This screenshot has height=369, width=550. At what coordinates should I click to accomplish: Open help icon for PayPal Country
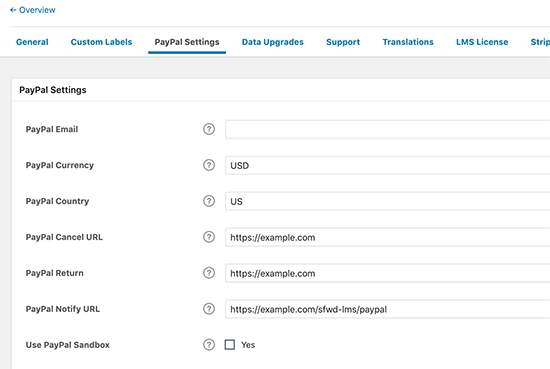(209, 201)
